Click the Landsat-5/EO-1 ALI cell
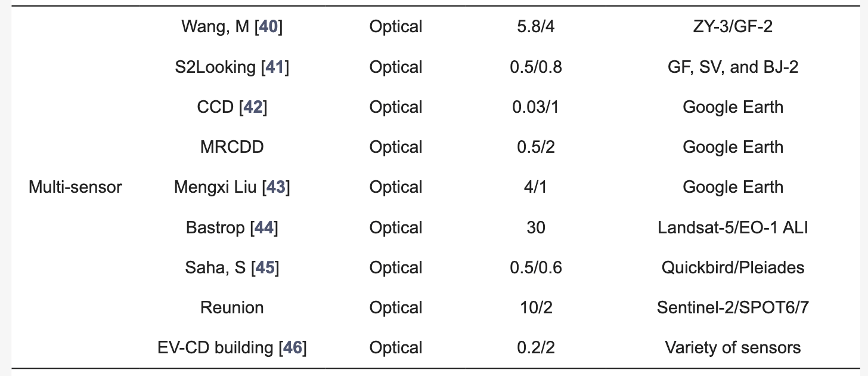The height and width of the screenshot is (376, 868). tap(733, 227)
